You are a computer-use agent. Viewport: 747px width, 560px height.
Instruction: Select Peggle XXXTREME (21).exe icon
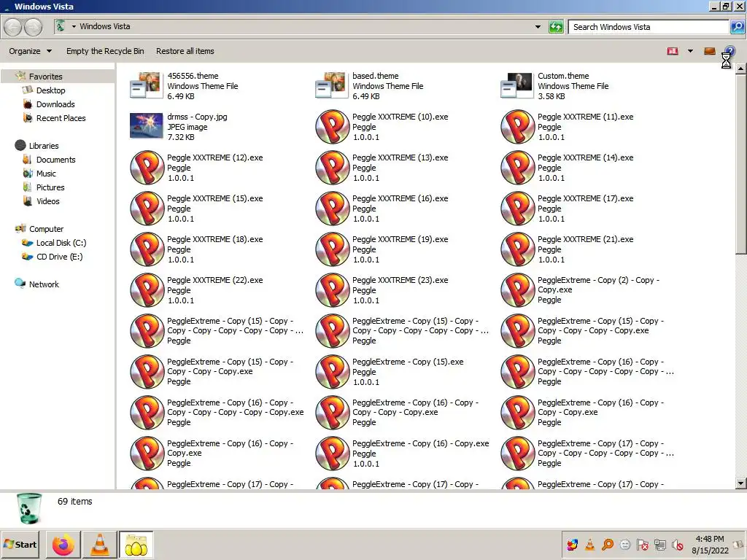pyautogui.click(x=517, y=249)
